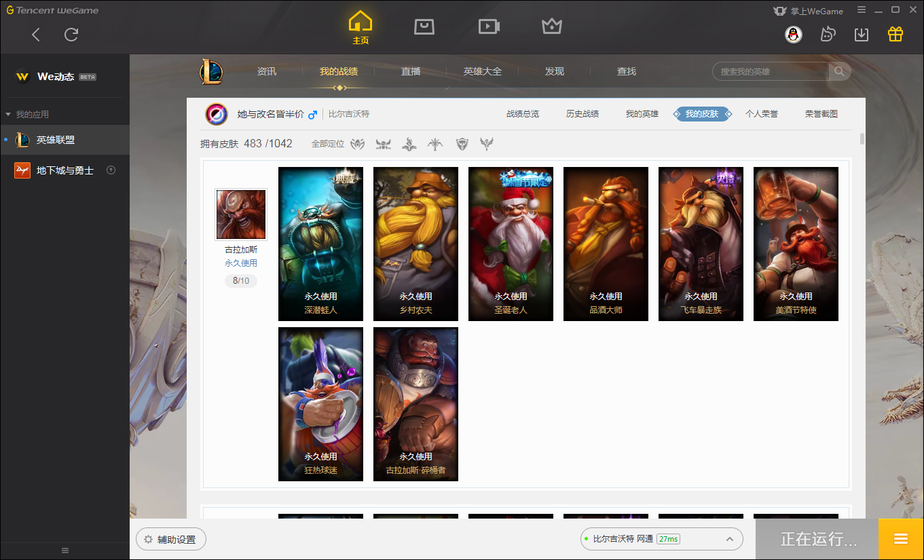Select 英雄联盟 in the sidebar

[64, 140]
